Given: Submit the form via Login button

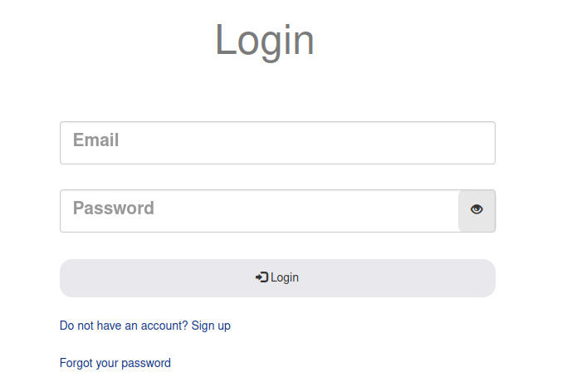Looking at the screenshot, I should pyautogui.click(x=277, y=277).
